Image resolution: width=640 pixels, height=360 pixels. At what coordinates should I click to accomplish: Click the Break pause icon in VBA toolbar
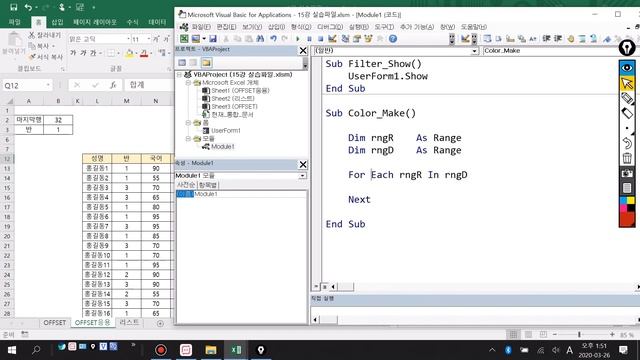click(x=309, y=39)
